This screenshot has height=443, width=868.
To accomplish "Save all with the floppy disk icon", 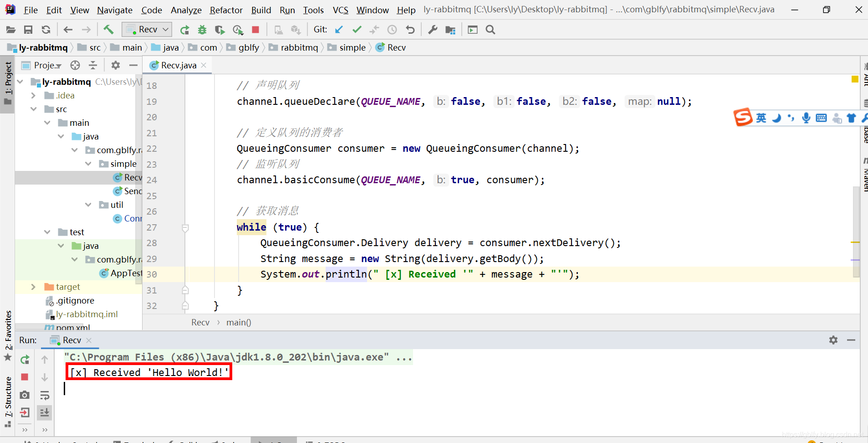I will point(28,30).
